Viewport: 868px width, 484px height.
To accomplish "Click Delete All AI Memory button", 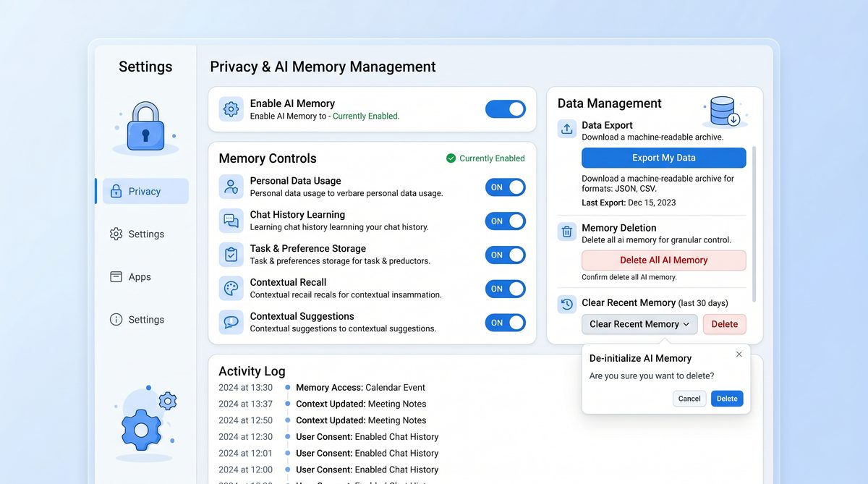I will pyautogui.click(x=664, y=260).
